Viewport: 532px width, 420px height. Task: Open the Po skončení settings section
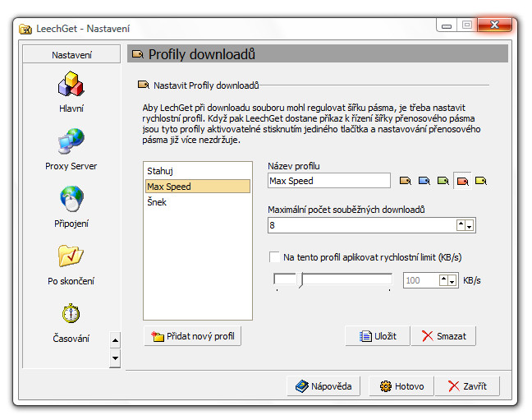tap(71, 265)
